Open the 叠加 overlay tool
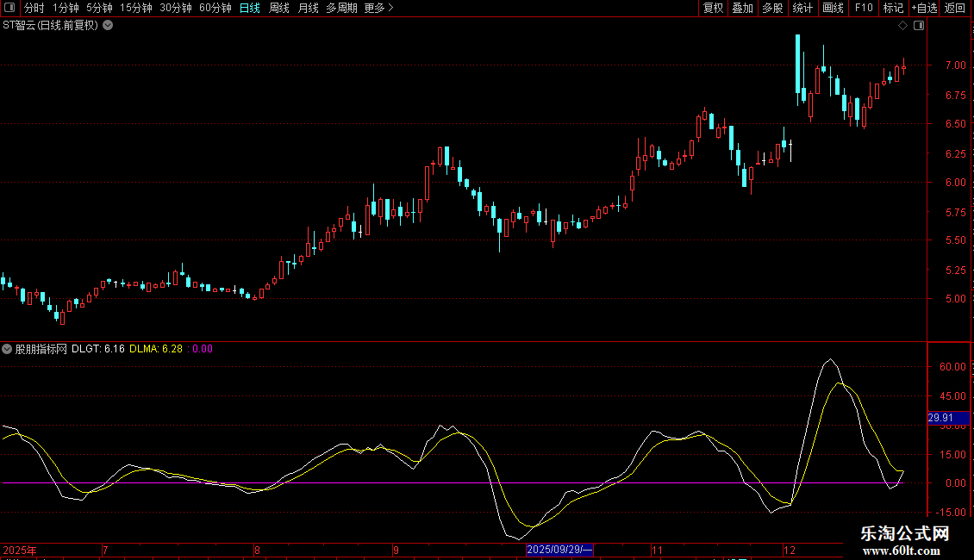 click(x=742, y=8)
